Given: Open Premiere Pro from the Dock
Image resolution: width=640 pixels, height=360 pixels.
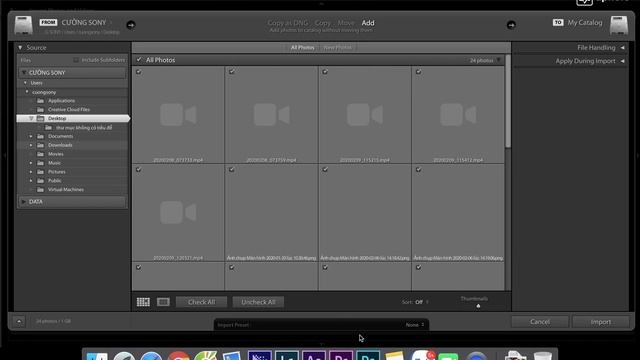Looking at the screenshot, I should tap(341, 355).
